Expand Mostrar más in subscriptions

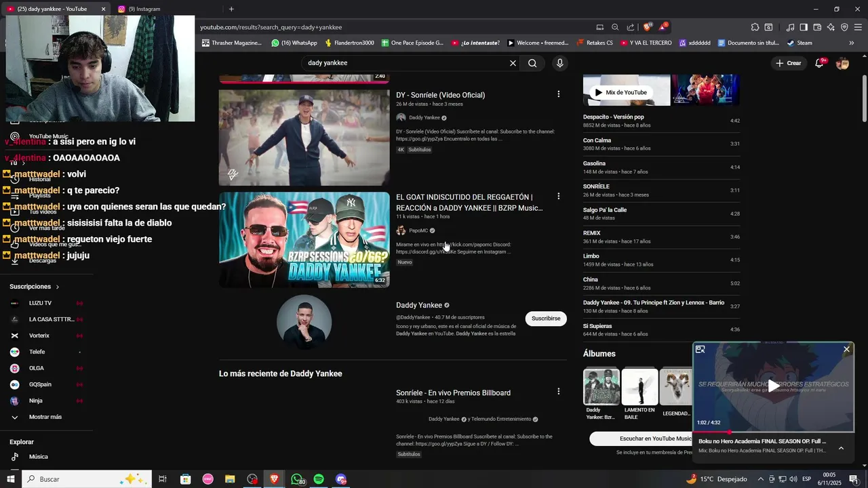click(x=45, y=417)
